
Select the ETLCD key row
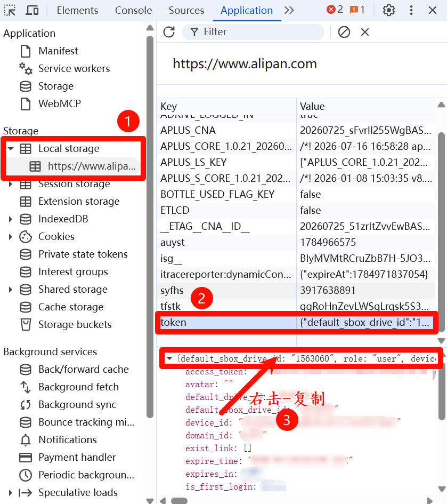point(296,211)
